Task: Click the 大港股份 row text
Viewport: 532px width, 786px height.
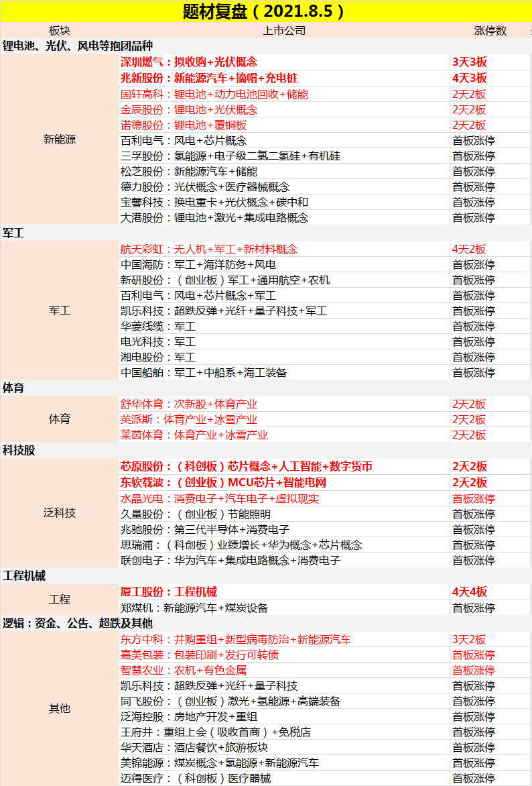Action: [x=214, y=217]
